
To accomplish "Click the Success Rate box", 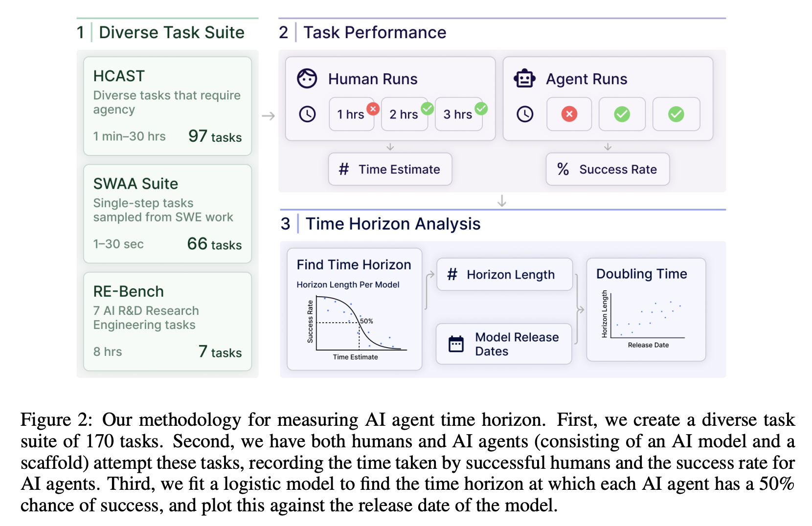I will 608,169.
